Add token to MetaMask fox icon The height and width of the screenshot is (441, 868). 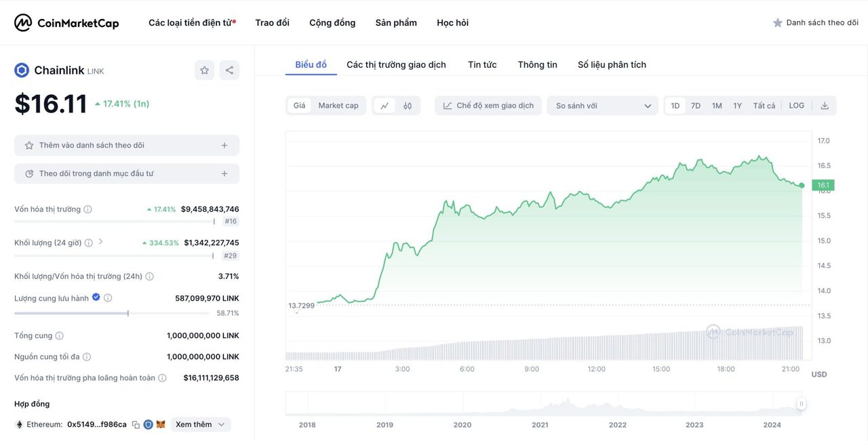click(x=161, y=425)
